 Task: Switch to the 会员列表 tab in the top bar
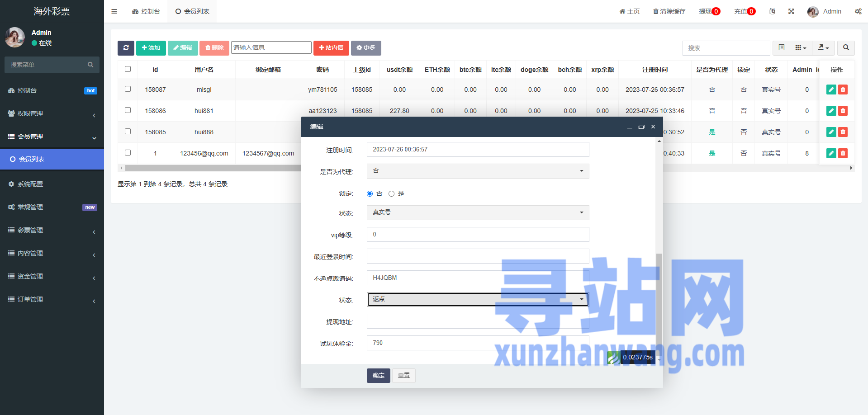[x=192, y=11]
